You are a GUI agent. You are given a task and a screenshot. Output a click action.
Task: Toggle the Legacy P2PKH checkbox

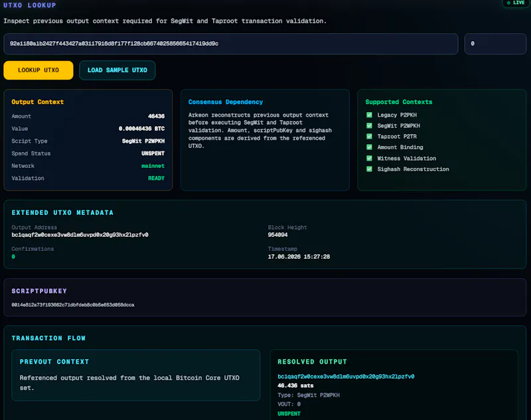[x=369, y=115]
